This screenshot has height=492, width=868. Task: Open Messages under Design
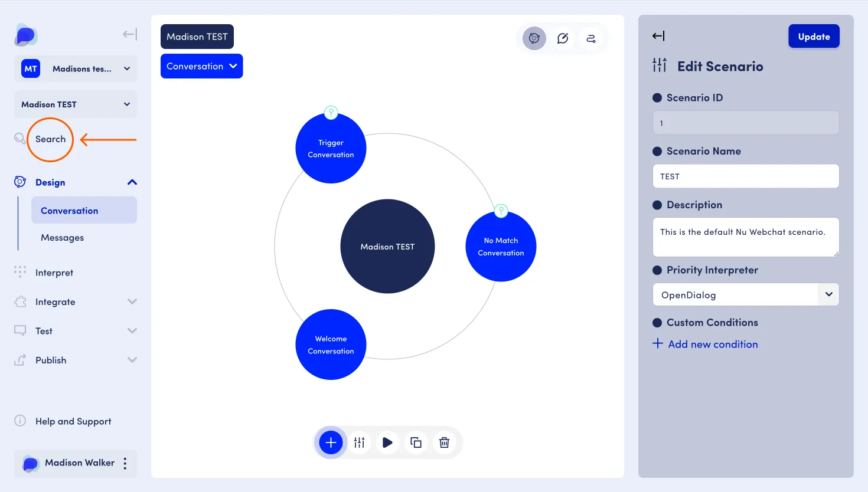(62, 238)
